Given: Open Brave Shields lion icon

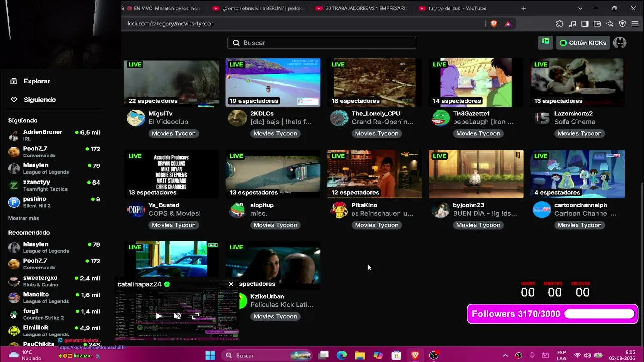Looking at the screenshot, I should tap(494, 24).
